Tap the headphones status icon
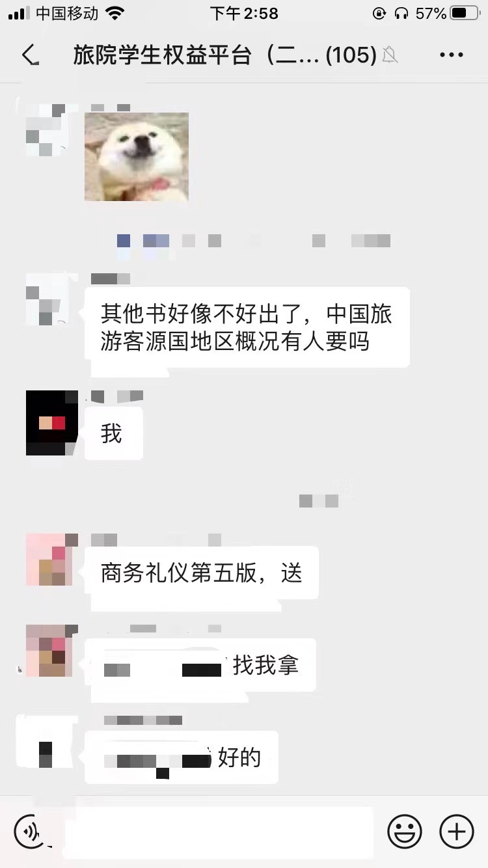The height and width of the screenshot is (868, 488). point(401,13)
